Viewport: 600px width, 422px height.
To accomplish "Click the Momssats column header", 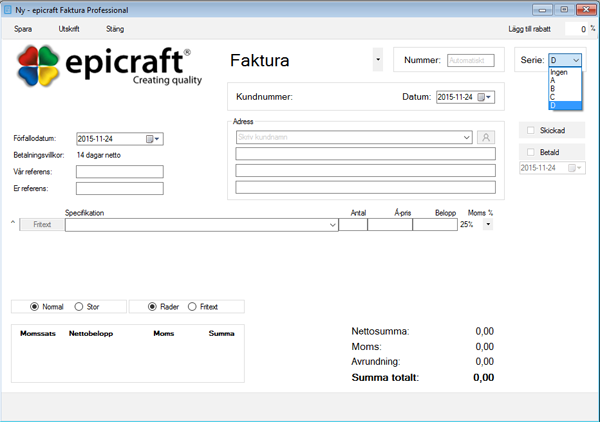I will 38,334.
